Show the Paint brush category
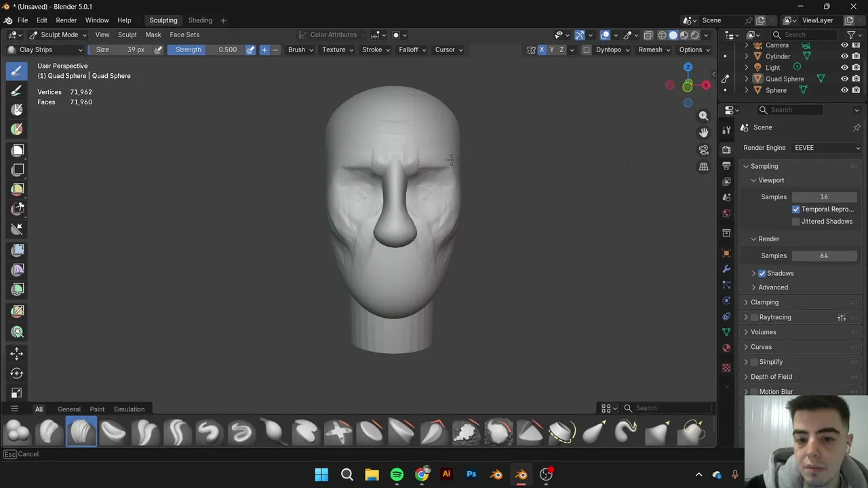The height and width of the screenshot is (488, 868). [x=97, y=409]
